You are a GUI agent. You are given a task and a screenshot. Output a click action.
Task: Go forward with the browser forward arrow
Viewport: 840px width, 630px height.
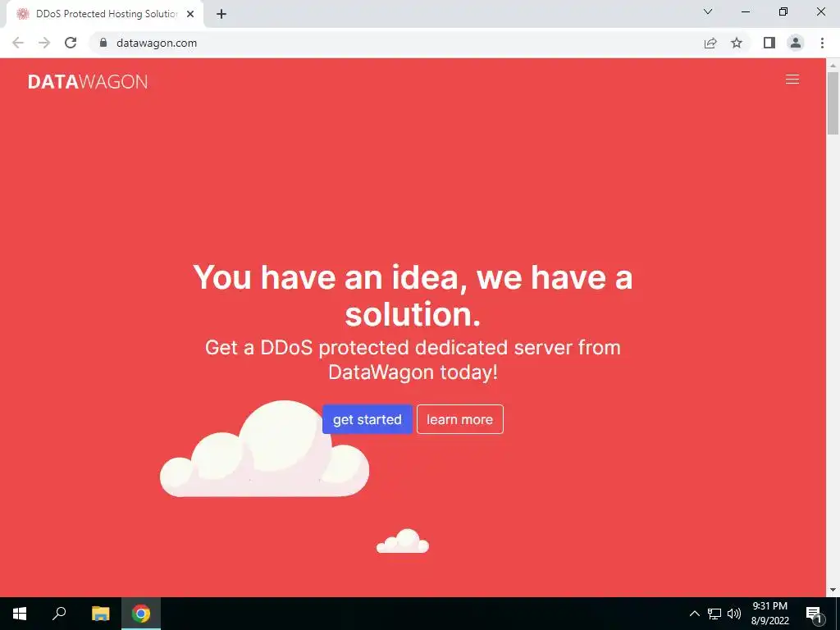pyautogui.click(x=44, y=43)
